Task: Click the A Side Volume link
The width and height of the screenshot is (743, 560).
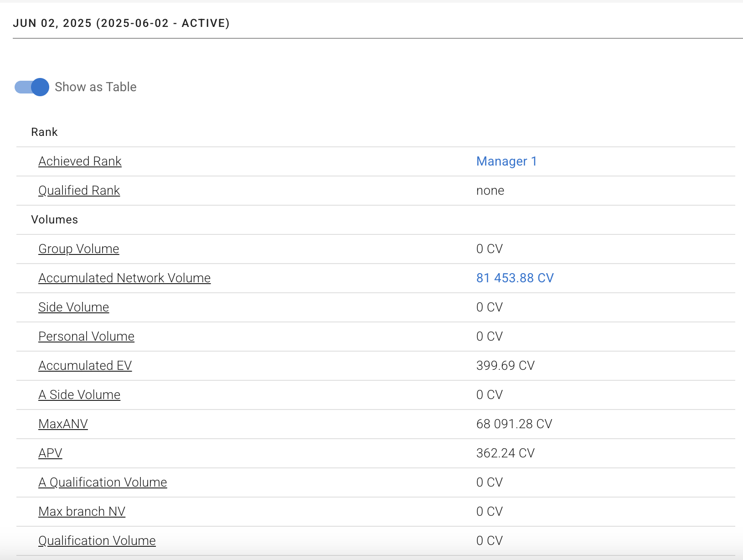Action: [79, 395]
